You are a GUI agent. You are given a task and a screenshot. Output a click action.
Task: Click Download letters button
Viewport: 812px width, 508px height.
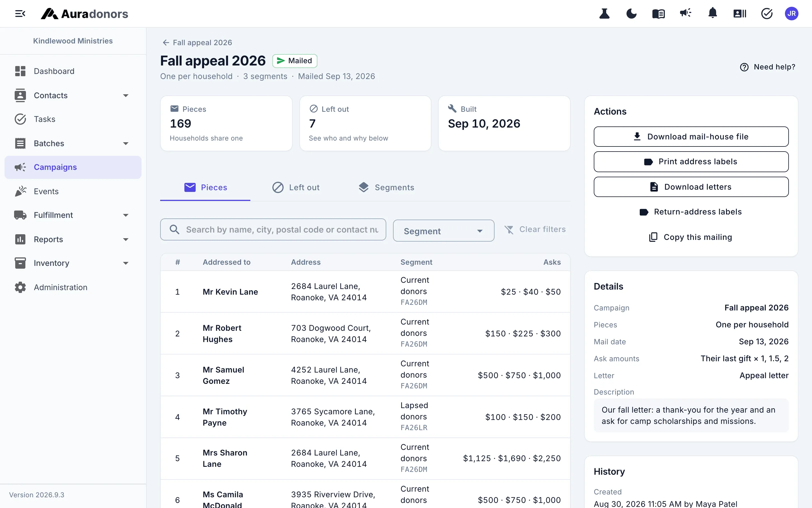pos(691,187)
